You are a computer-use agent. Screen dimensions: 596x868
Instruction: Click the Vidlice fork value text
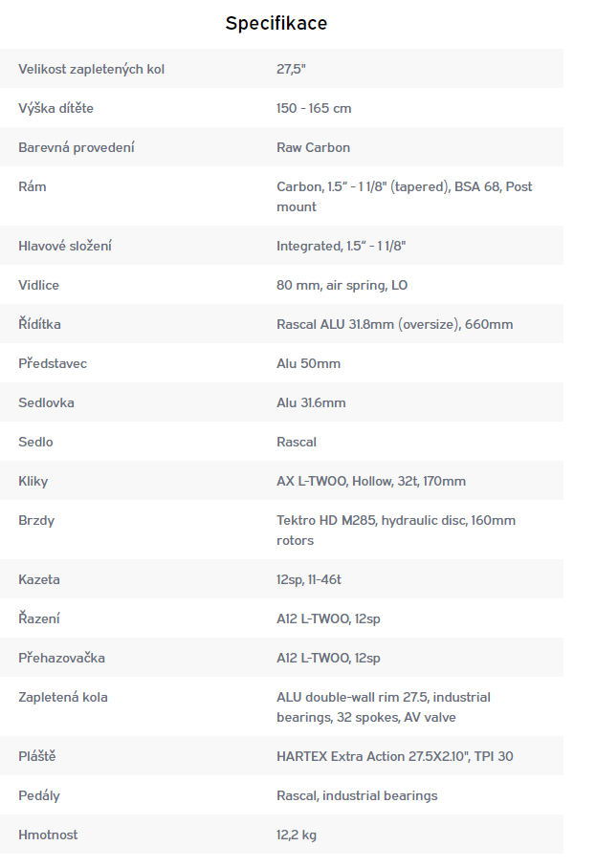pos(342,285)
